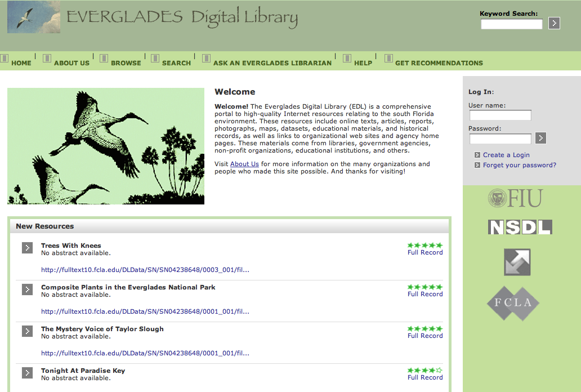The width and height of the screenshot is (581, 392).
Task: Click the star rating for Trees With Knees
Action: click(x=425, y=245)
